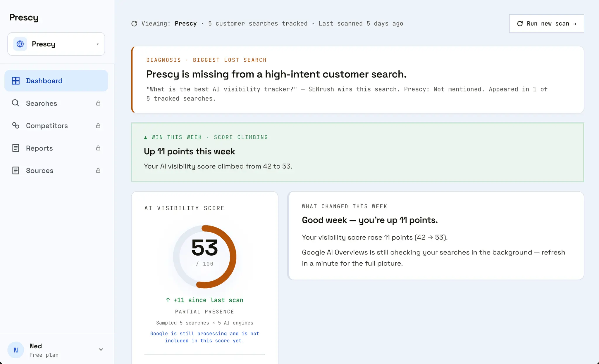Expand the Ned account menu chevron
Viewport: 599px width, 364px height.
[101, 350]
